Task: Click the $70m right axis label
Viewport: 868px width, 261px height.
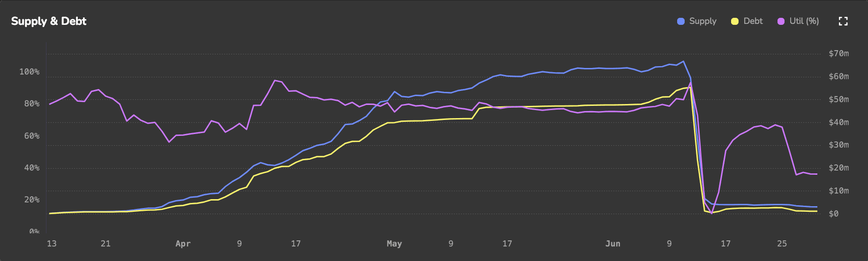Action: point(838,53)
